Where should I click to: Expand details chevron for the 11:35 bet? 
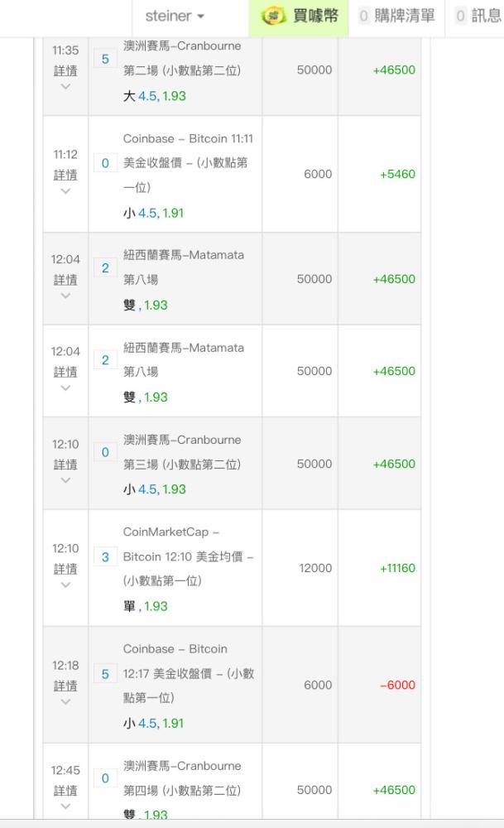pos(65,87)
